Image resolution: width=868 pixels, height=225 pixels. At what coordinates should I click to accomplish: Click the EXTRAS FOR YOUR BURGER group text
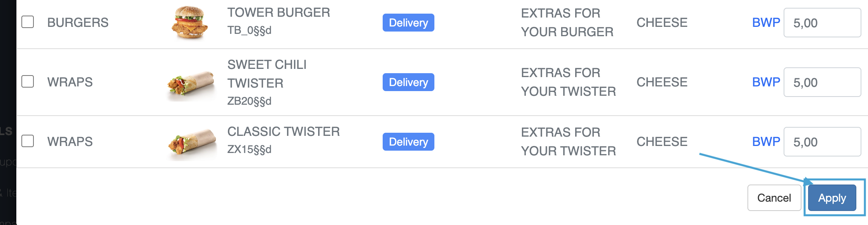pyautogui.click(x=567, y=23)
